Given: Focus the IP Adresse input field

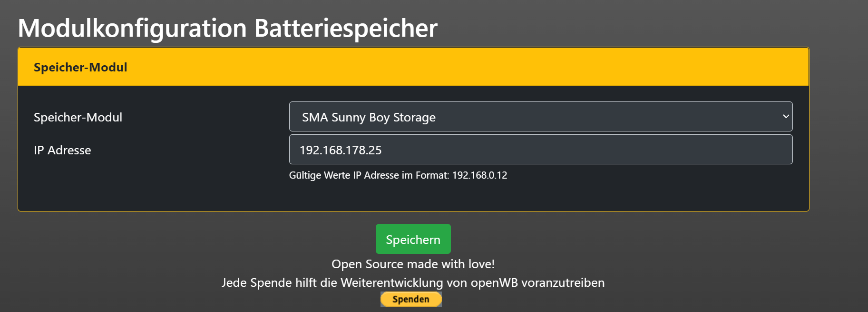Looking at the screenshot, I should pos(540,150).
